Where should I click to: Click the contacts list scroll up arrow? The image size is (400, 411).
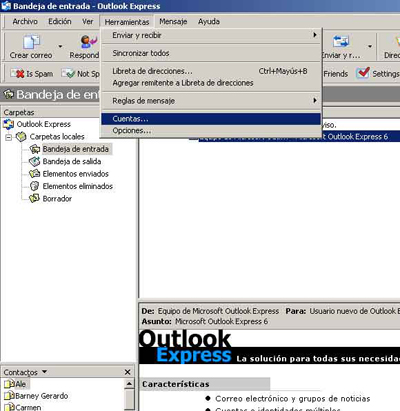(x=129, y=384)
